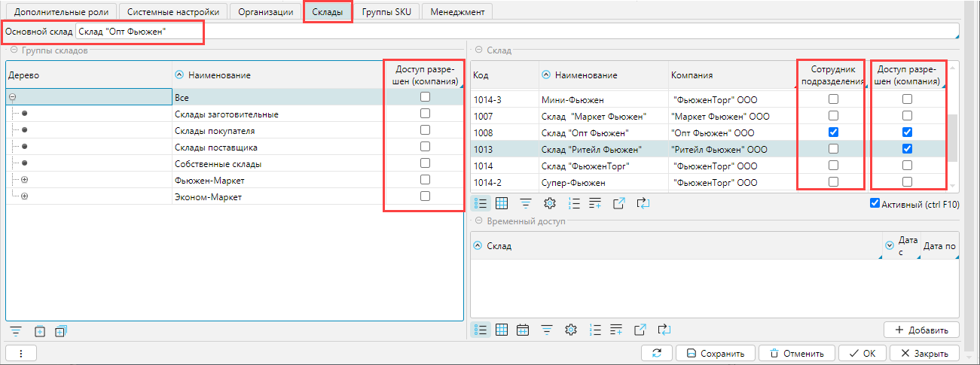Expand the Фьюжен-Маркет tree node
The width and height of the screenshot is (980, 365).
[24, 181]
